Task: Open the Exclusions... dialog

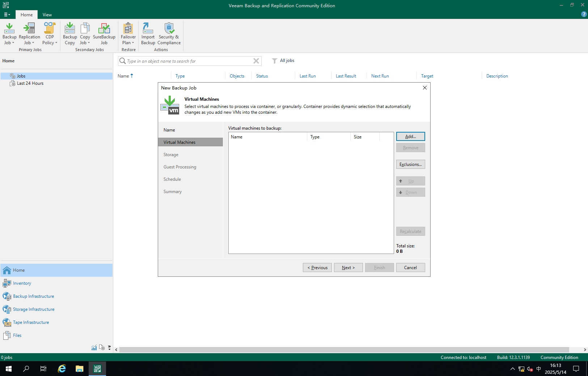Action: tap(410, 164)
